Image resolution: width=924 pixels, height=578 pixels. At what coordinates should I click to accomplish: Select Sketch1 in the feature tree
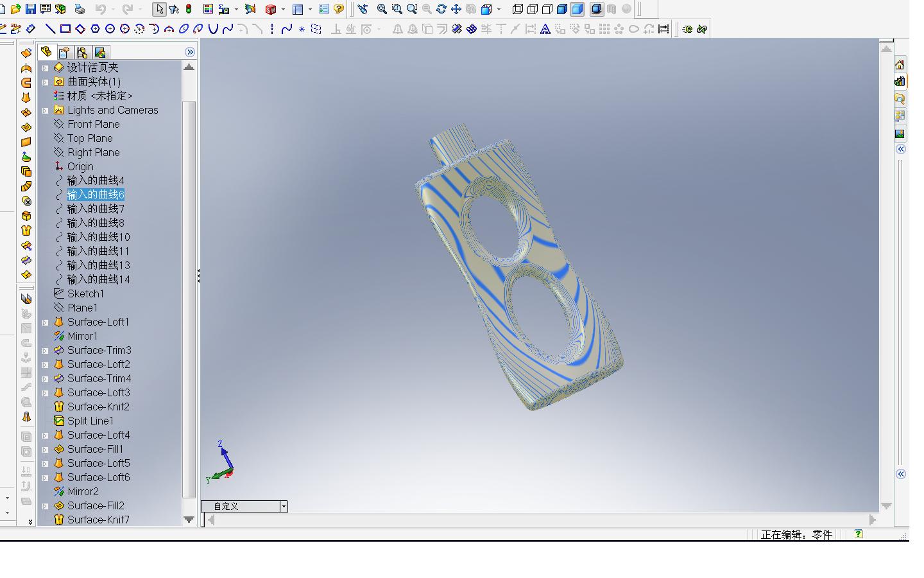(x=85, y=293)
